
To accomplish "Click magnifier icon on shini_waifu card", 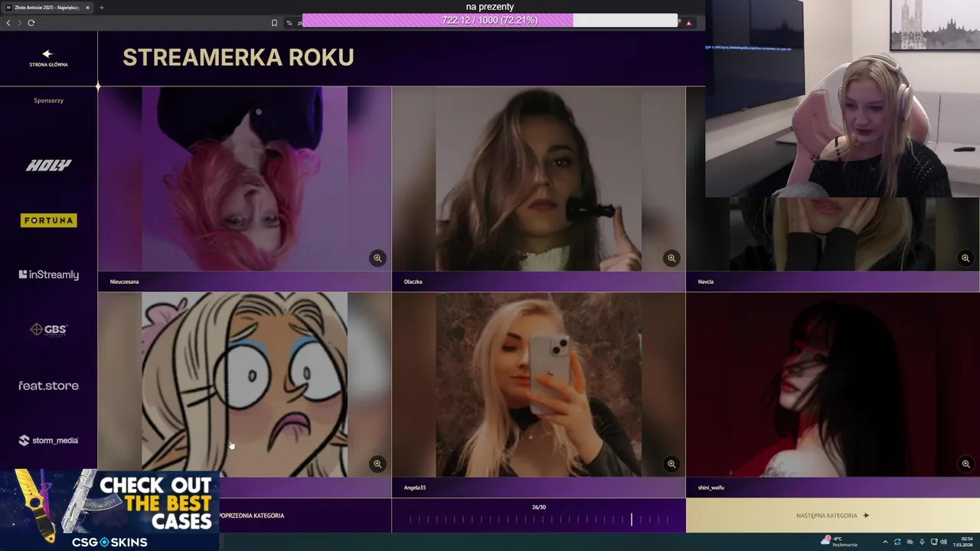I will 965,464.
